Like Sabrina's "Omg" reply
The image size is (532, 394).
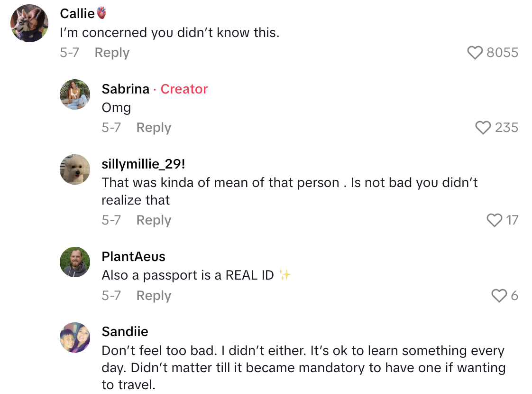tap(483, 127)
